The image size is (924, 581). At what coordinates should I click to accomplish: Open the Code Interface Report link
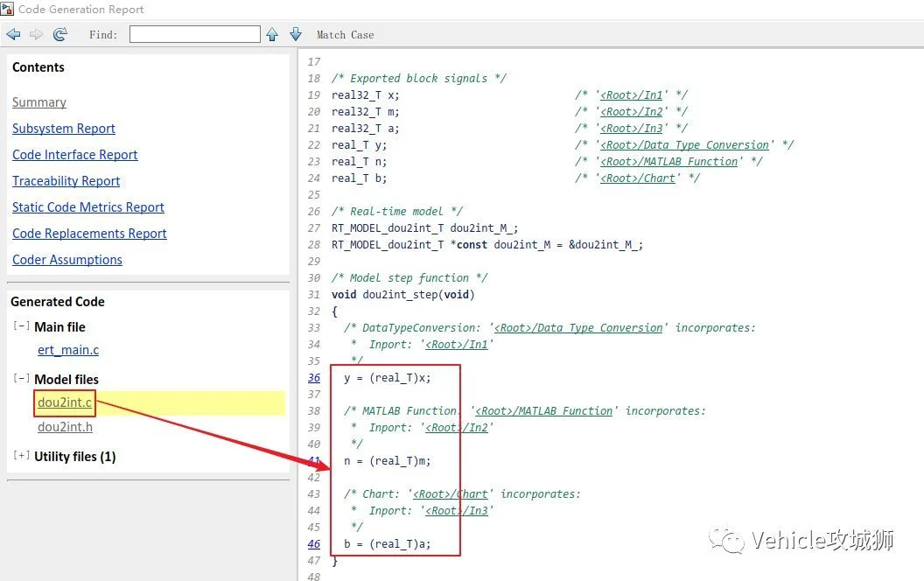coord(75,155)
